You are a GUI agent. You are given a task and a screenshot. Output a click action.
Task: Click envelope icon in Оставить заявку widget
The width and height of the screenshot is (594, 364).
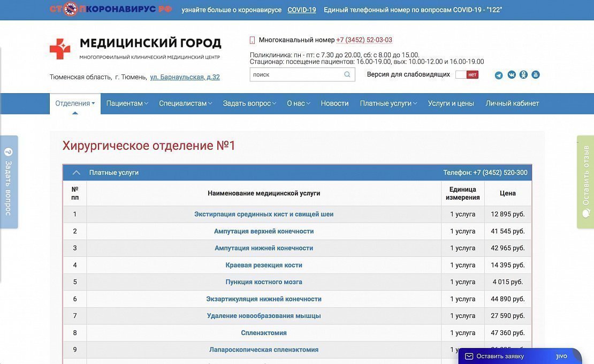pyautogui.click(x=469, y=357)
